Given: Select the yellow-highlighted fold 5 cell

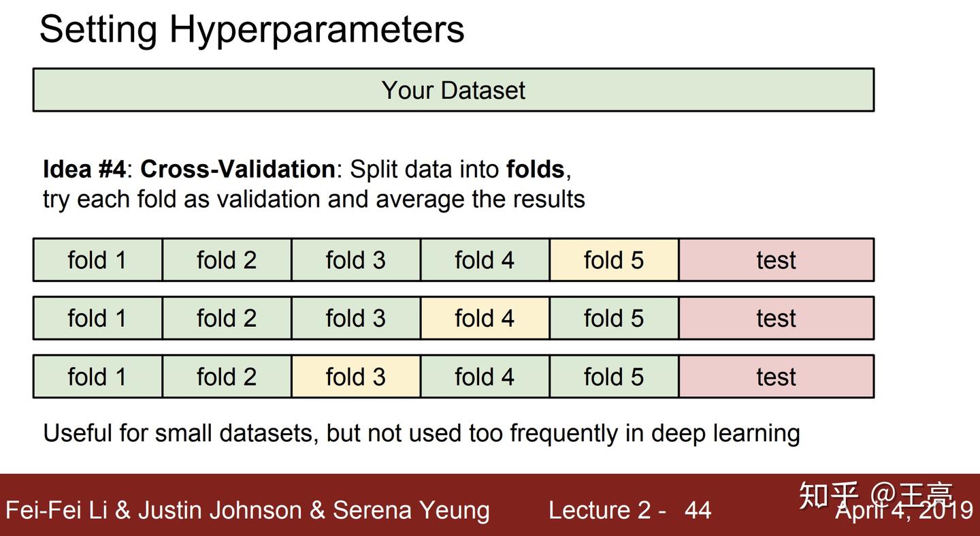Looking at the screenshot, I should 614,260.
